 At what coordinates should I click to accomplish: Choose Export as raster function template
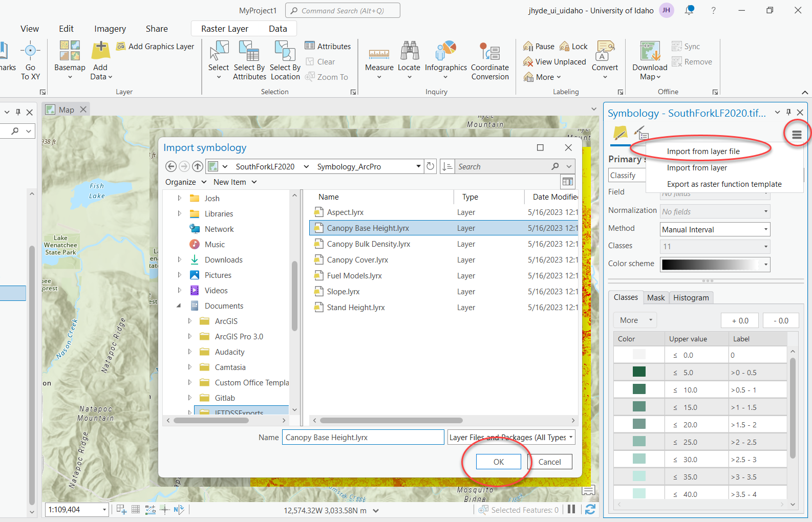tap(724, 184)
